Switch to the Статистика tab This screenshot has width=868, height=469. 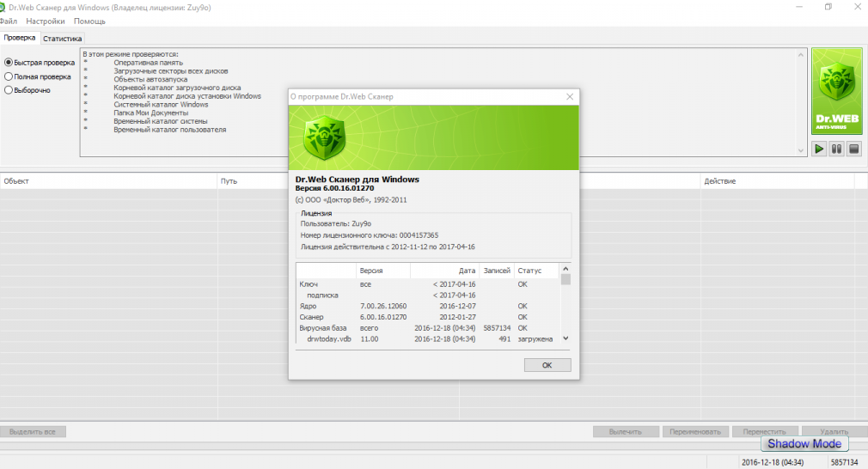63,39
